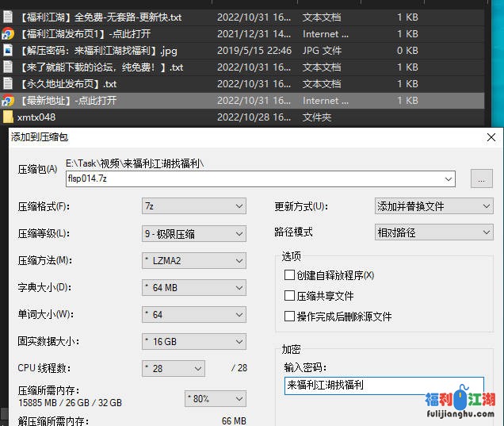This screenshot has height=426, width=504.
Task: Check 操作完成后删除源文件 option
Action: (x=289, y=317)
